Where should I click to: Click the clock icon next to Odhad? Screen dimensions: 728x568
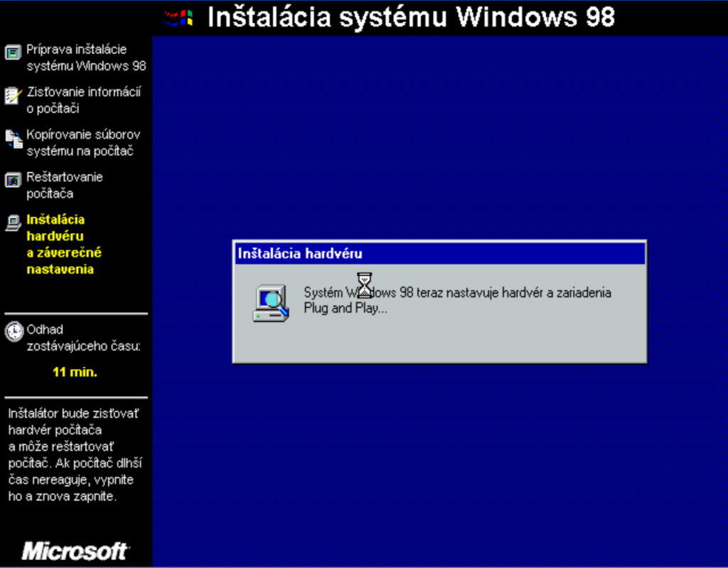[x=14, y=331]
